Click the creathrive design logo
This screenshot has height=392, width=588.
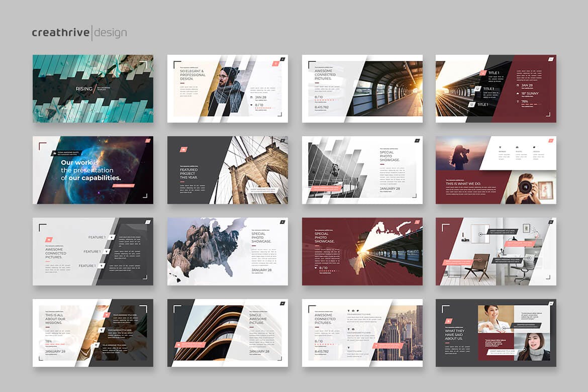click(x=79, y=33)
